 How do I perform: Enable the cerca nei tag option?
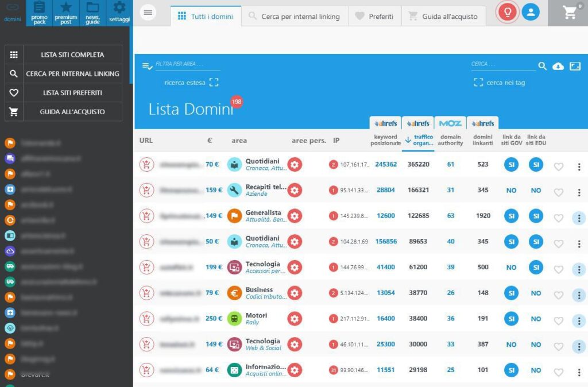tap(478, 83)
